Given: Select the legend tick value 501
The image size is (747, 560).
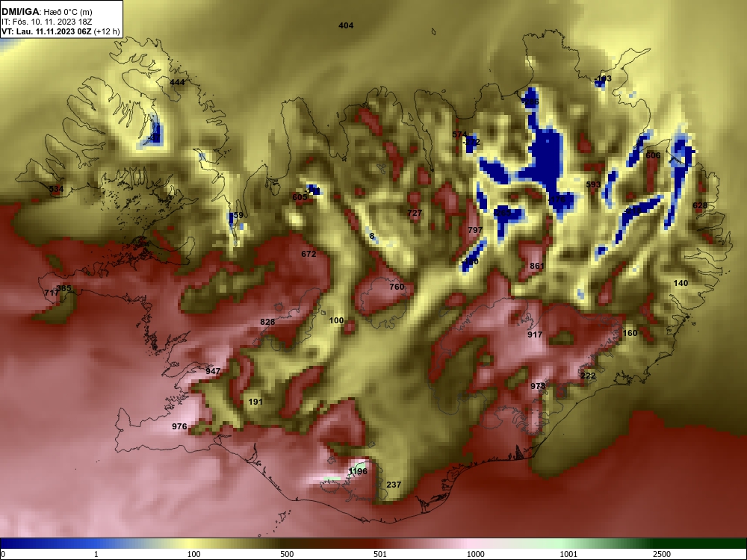Looking at the screenshot, I should pos(380,554).
